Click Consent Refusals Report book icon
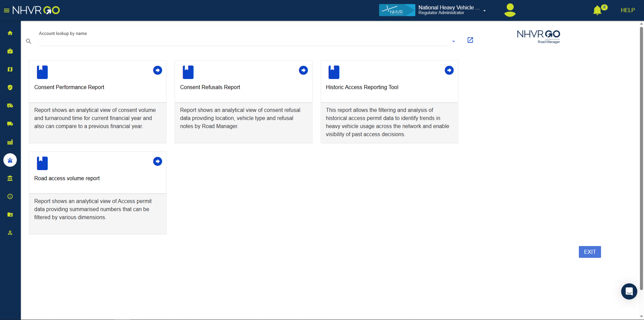 [x=188, y=72]
